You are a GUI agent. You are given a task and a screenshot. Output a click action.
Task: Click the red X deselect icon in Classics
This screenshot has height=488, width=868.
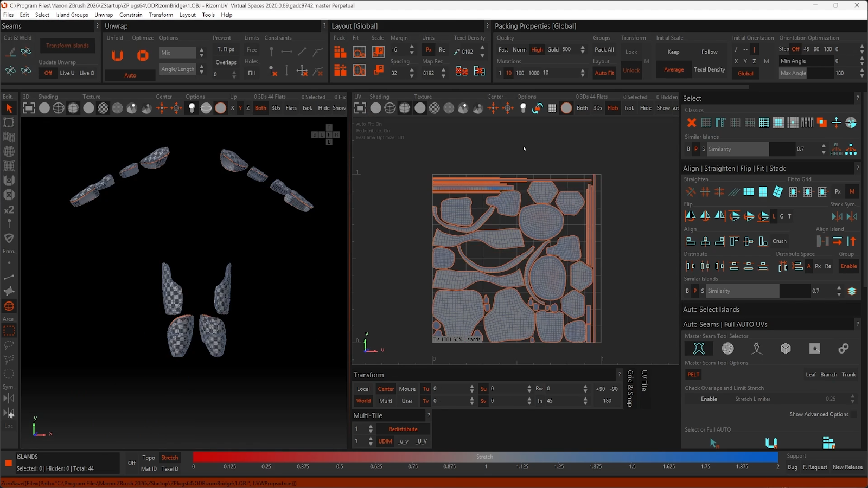tap(691, 123)
